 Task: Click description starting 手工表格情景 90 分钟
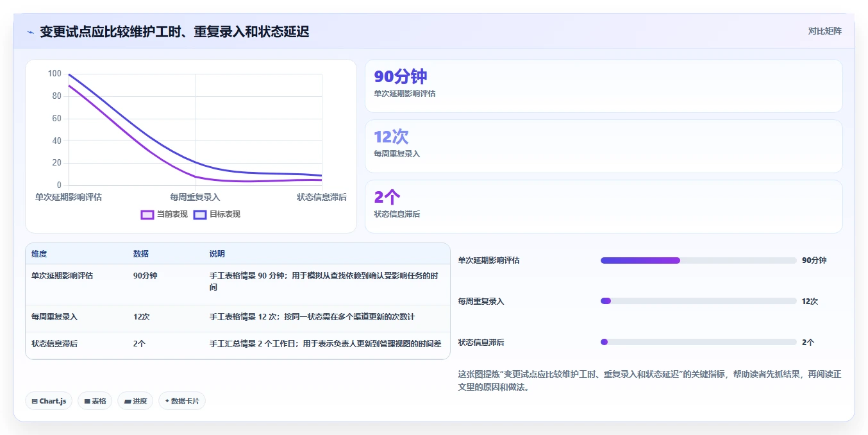(324, 281)
